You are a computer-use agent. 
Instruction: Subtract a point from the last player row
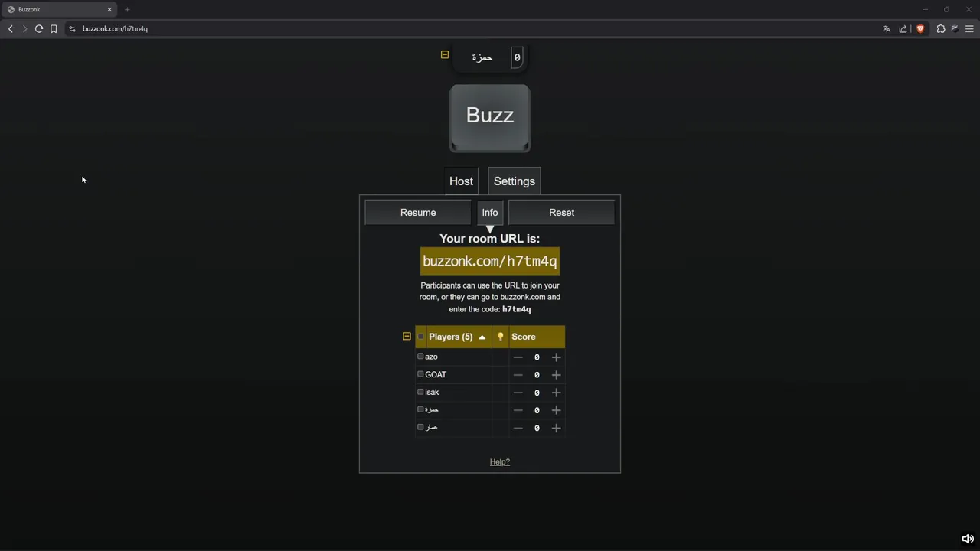pyautogui.click(x=518, y=428)
